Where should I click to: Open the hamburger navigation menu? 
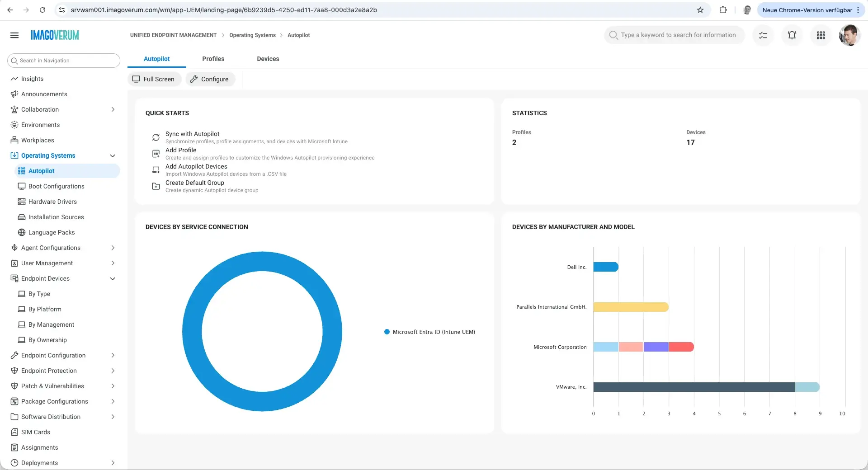pyautogui.click(x=14, y=35)
